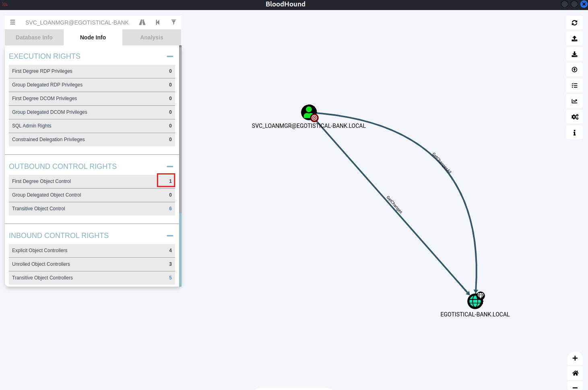Image resolution: width=588 pixels, height=390 pixels.
Task: Open the pathfinding road icon
Action: click(142, 23)
